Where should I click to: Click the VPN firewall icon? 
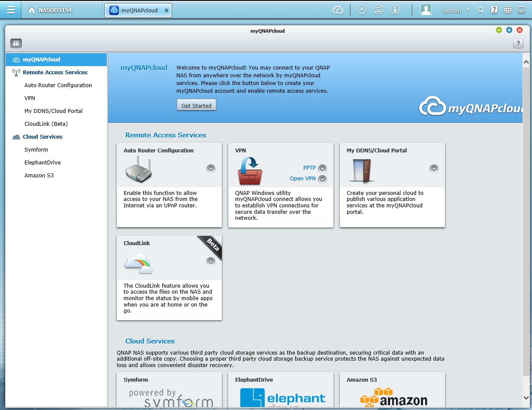click(x=250, y=170)
